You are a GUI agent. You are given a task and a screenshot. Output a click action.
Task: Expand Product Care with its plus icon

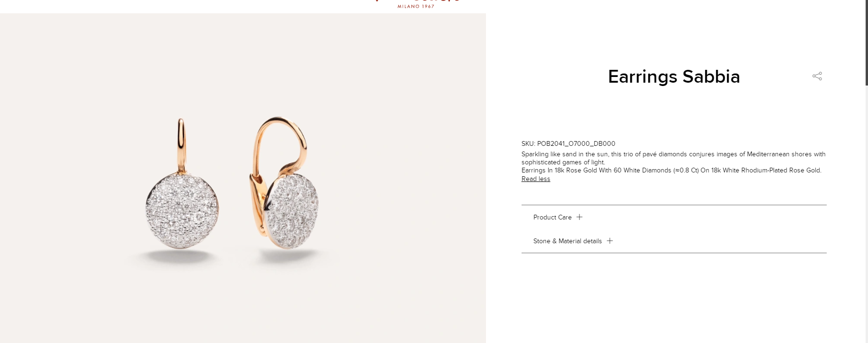point(579,217)
